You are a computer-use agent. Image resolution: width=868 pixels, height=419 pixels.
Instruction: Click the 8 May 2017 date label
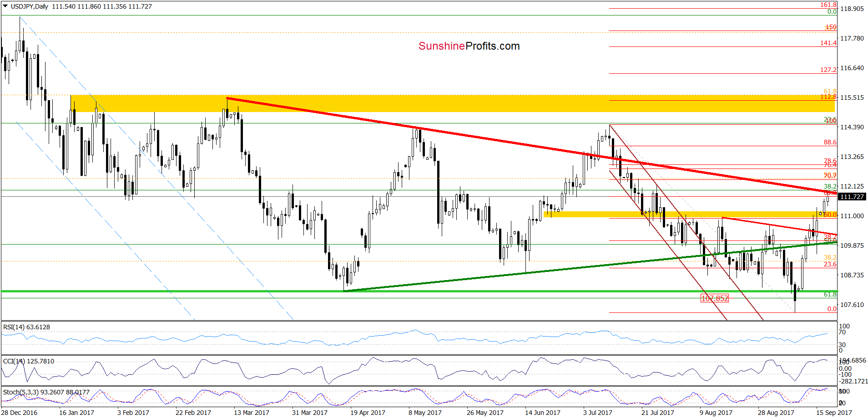click(425, 413)
